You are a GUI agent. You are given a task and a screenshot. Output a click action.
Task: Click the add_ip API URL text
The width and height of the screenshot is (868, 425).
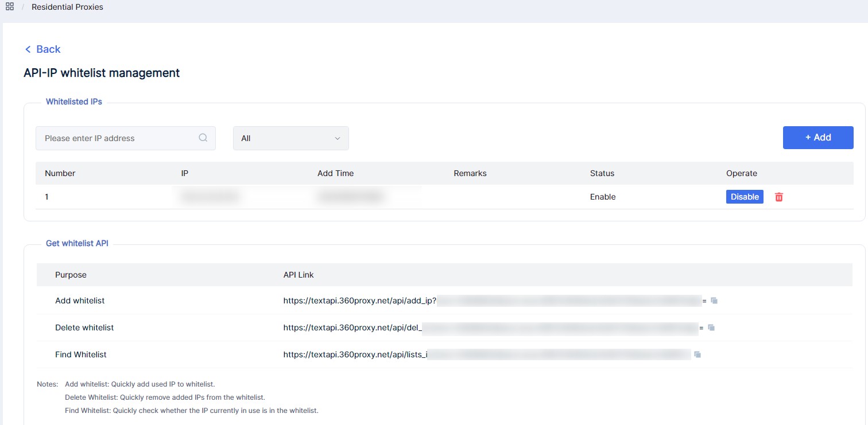pos(360,301)
